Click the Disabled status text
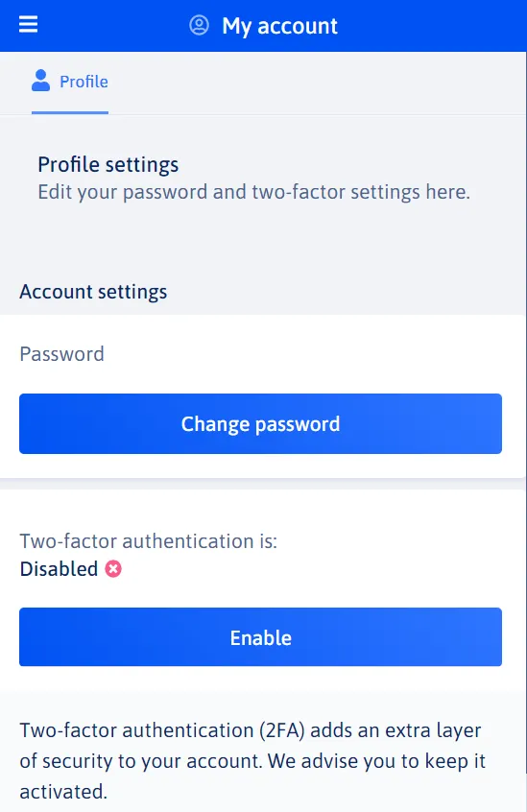This screenshot has width=527, height=812. coord(59,568)
